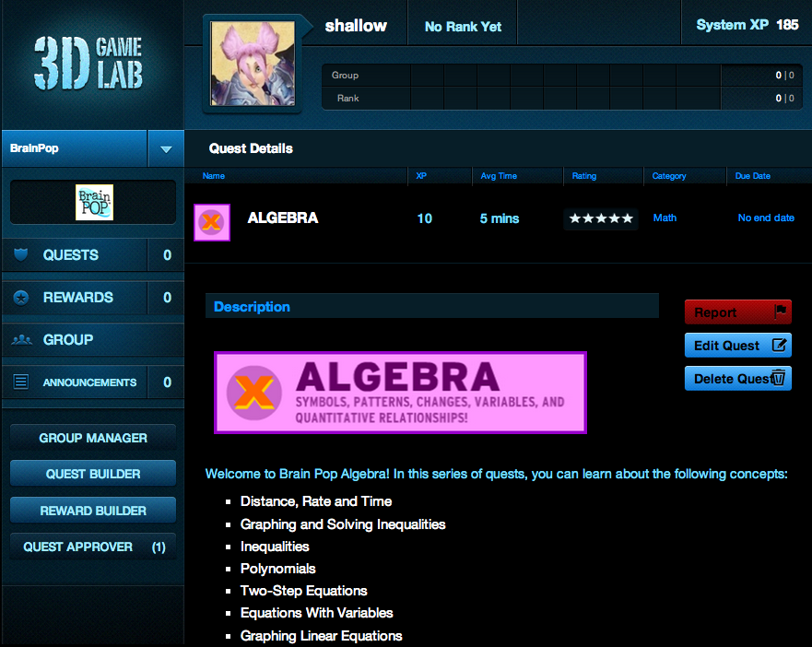The image size is (812, 647).
Task: Open the Quest Approver (1) button
Action: (x=93, y=547)
